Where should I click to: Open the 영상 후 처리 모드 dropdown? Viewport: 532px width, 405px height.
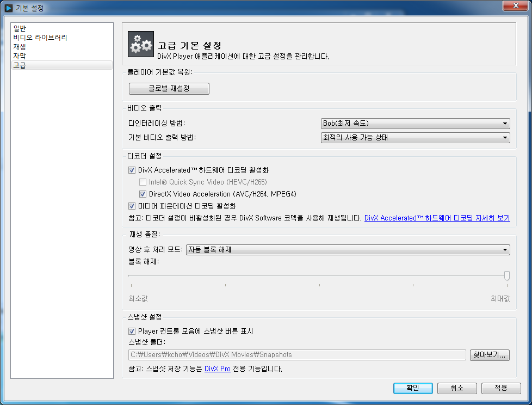[348, 250]
